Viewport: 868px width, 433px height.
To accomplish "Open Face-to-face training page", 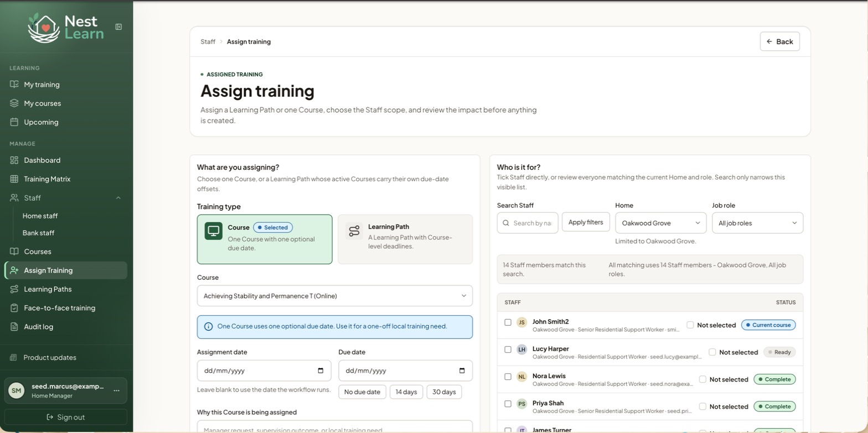I will pos(66,308).
